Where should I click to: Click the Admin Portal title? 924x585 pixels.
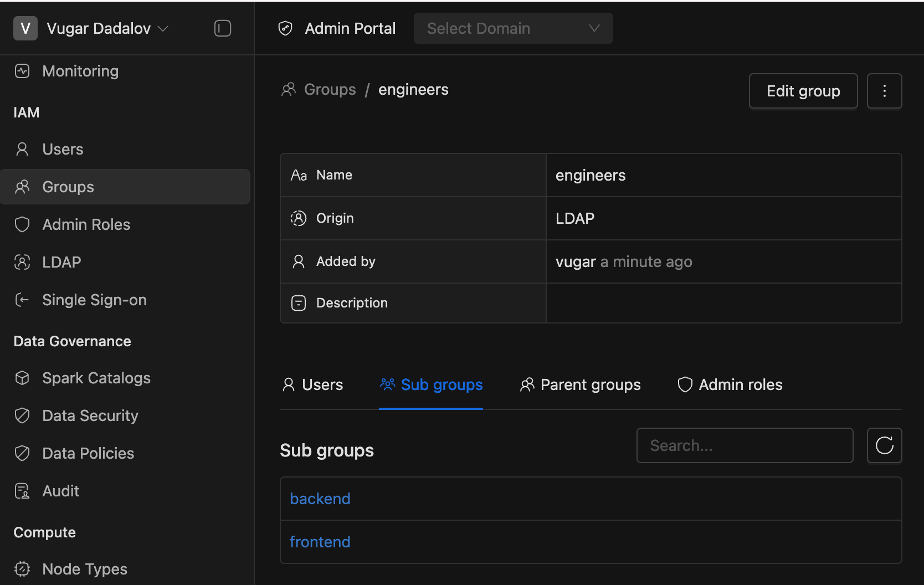click(x=350, y=28)
